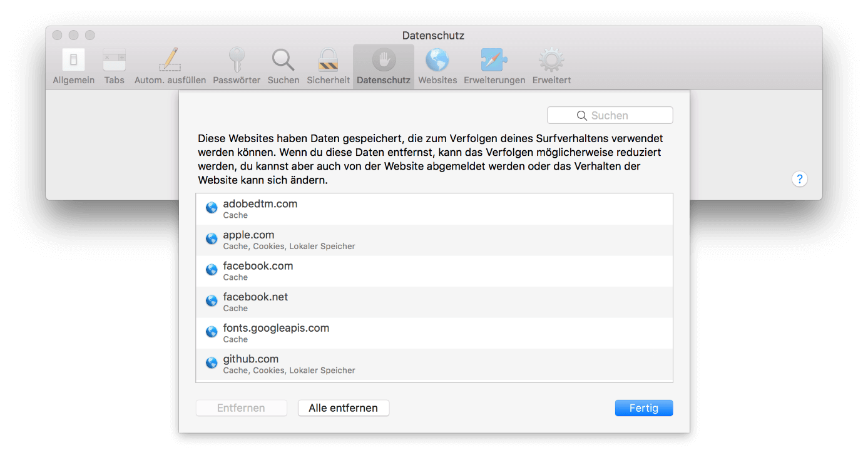Open the Suchen magnifier pane icon

click(283, 60)
